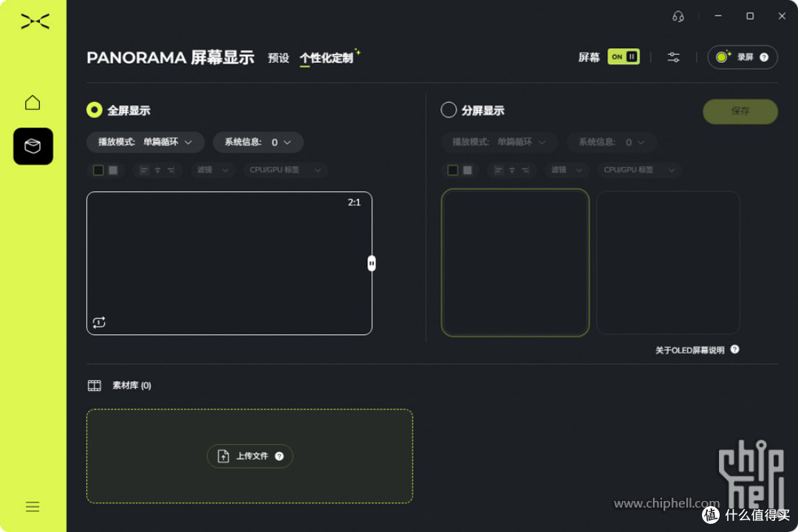Click the help icon beside 关于OLED屏幕说明

click(x=735, y=349)
